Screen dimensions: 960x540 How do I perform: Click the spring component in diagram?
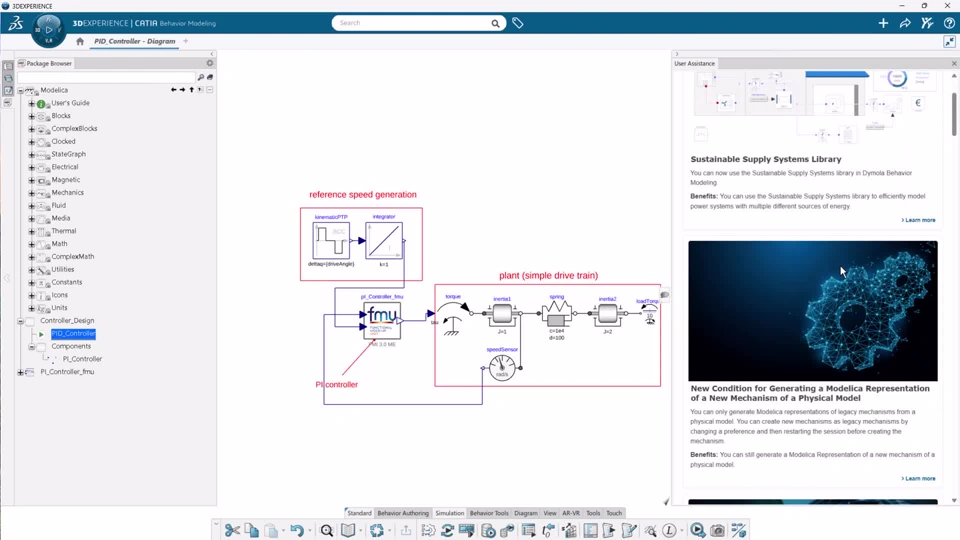point(557,313)
